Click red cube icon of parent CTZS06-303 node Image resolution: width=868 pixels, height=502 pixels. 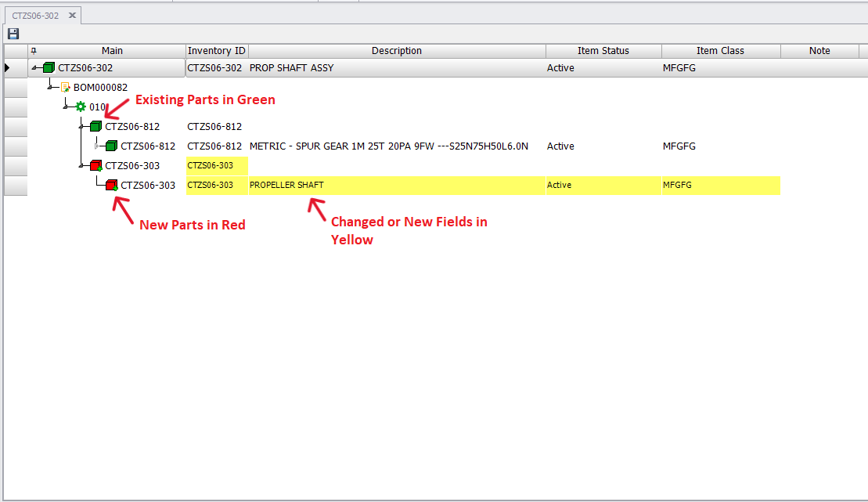[95, 166]
